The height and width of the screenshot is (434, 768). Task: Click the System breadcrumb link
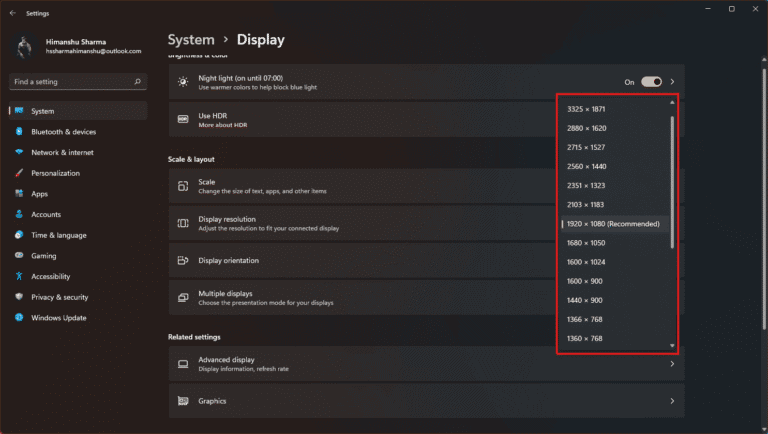coord(191,40)
